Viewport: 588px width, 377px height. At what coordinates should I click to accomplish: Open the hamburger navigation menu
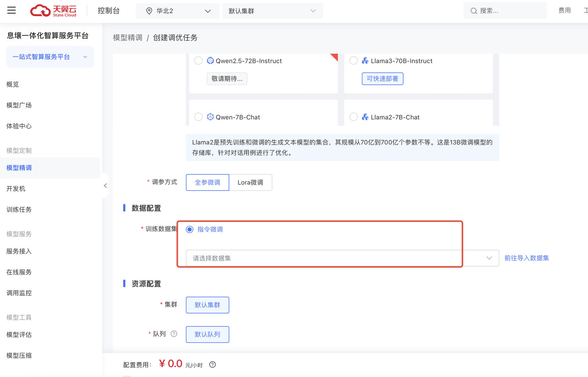click(11, 10)
